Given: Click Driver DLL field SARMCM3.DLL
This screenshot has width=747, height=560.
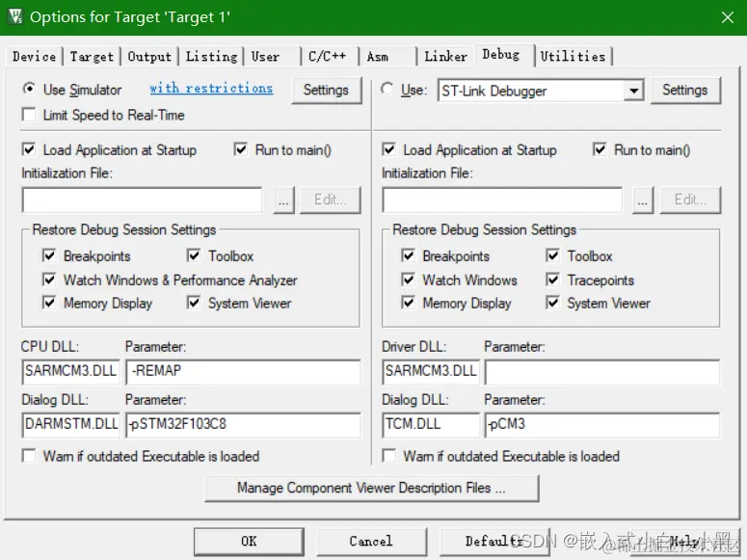Looking at the screenshot, I should point(431,372).
